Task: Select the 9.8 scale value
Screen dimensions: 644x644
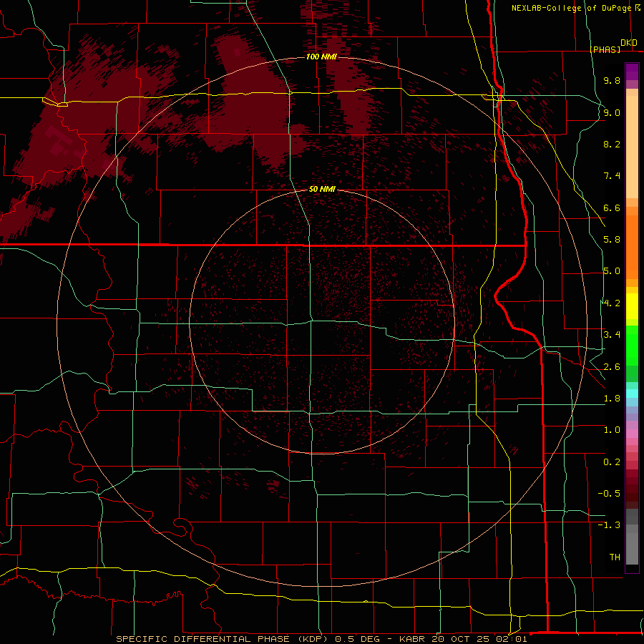Action: 612,80
